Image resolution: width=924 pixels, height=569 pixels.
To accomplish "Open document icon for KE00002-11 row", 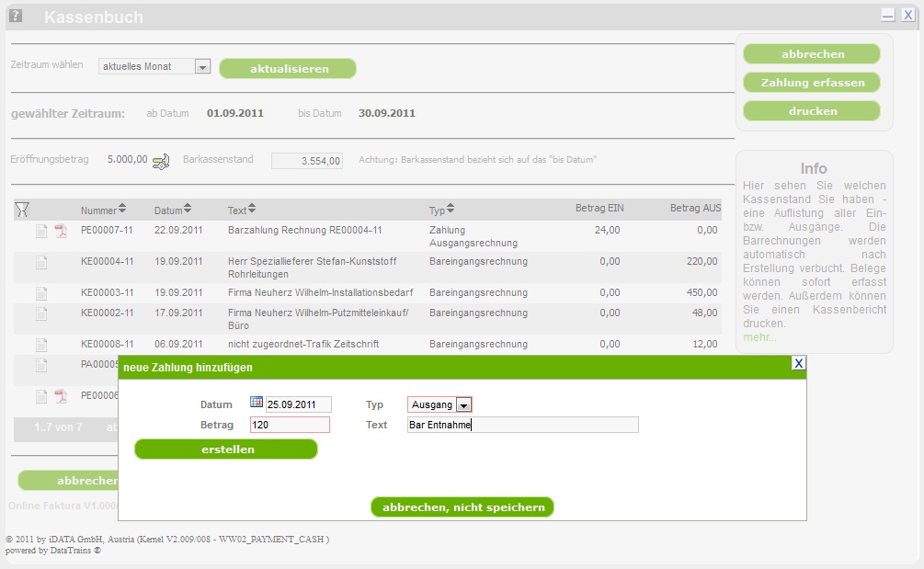I will (41, 313).
